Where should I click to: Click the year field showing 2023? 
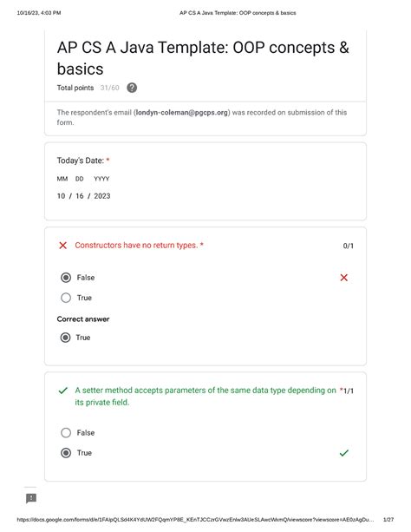coord(102,196)
